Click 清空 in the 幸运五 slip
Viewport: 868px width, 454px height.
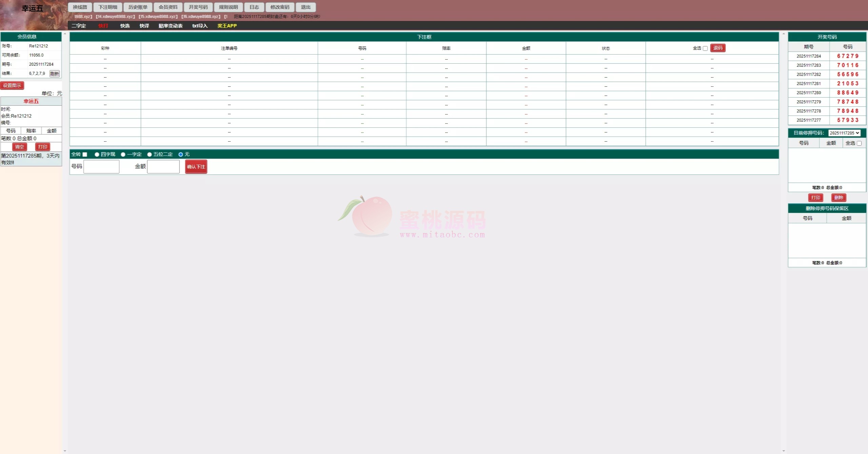coord(19,147)
